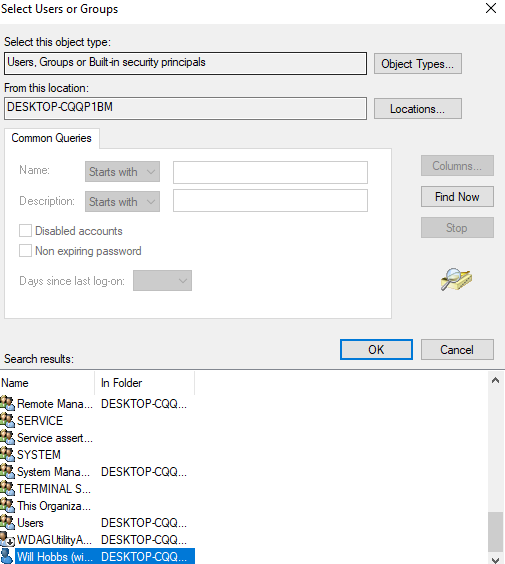Select the Will Hobbs user icon
This screenshot has height=564, width=505.
8,556
